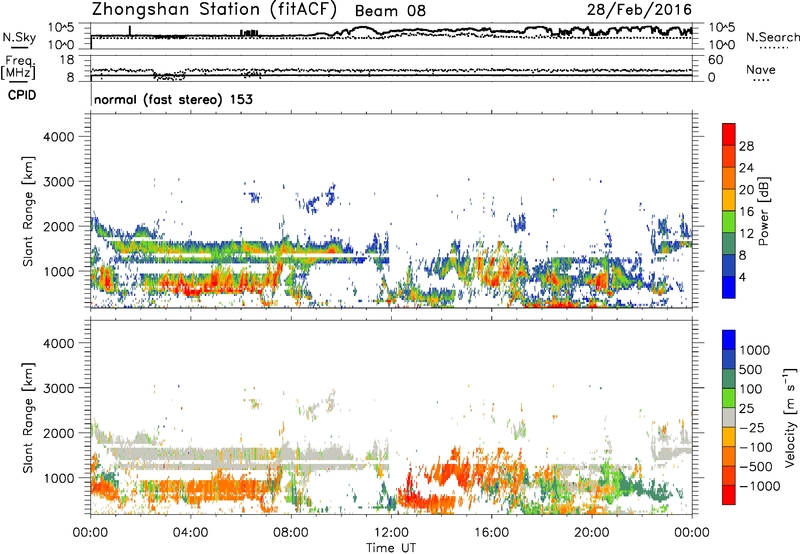Select the 'N.Sky' legend label
The image size is (800, 554).
(x=19, y=37)
